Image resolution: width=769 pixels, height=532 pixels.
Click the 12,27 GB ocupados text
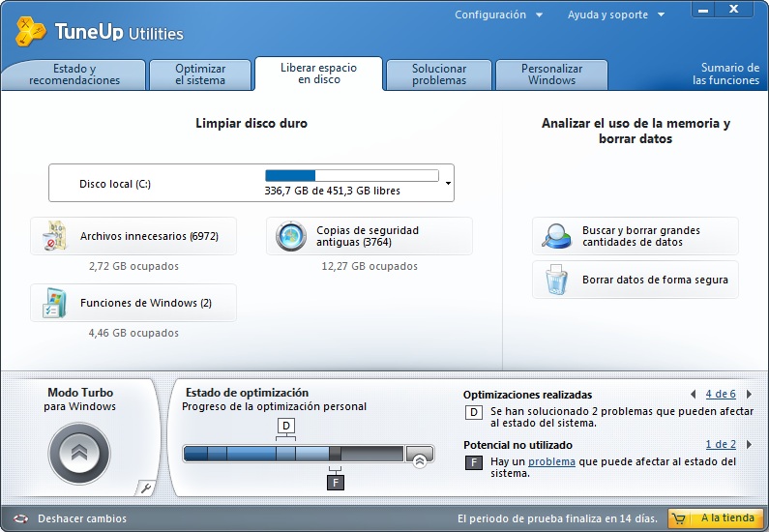[x=370, y=266]
